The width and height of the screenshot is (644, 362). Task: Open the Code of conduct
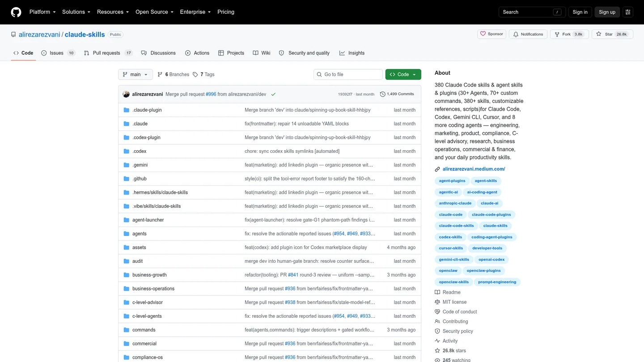coord(456,312)
